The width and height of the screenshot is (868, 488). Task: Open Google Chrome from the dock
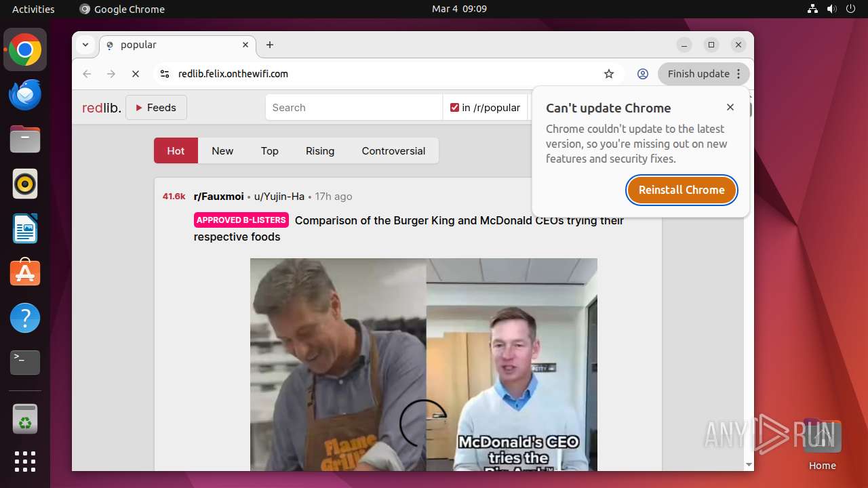pyautogui.click(x=25, y=50)
